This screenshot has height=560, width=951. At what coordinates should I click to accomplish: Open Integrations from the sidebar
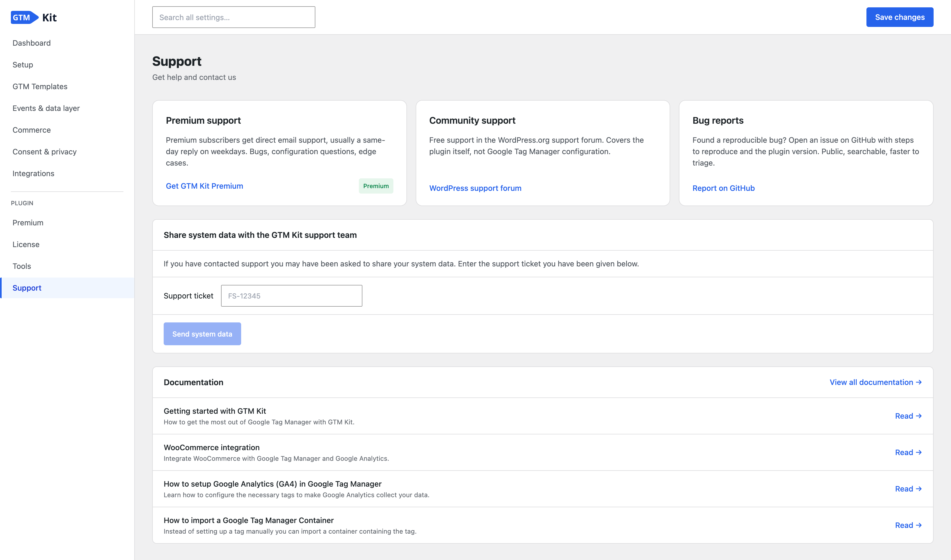(33, 174)
